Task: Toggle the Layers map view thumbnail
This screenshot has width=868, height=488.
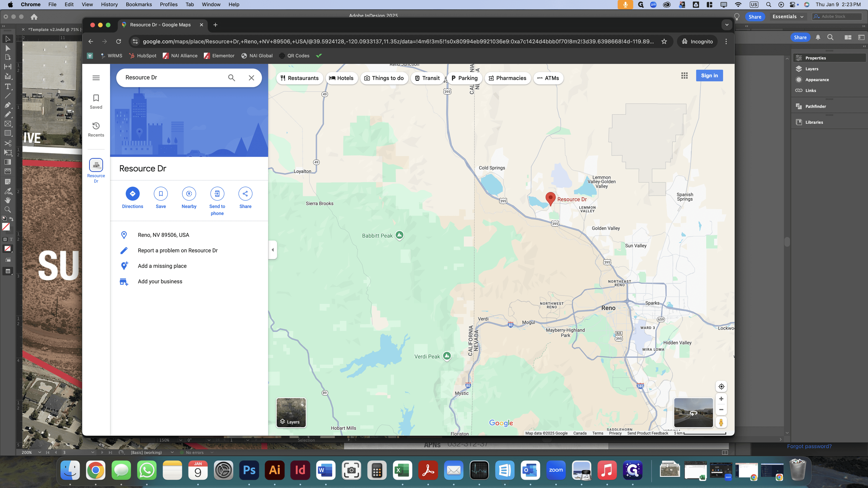Action: 291,413
